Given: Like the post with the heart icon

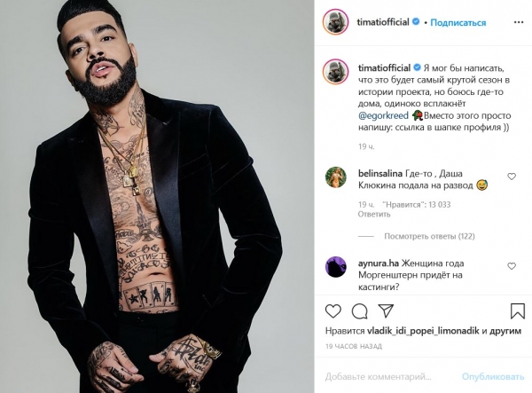Looking at the screenshot, I should click(x=332, y=311).
